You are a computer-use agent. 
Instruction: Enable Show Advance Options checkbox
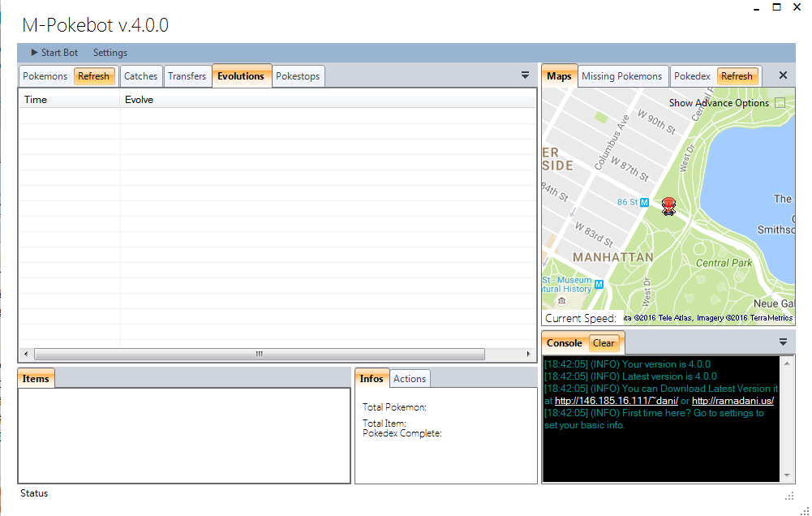point(780,103)
